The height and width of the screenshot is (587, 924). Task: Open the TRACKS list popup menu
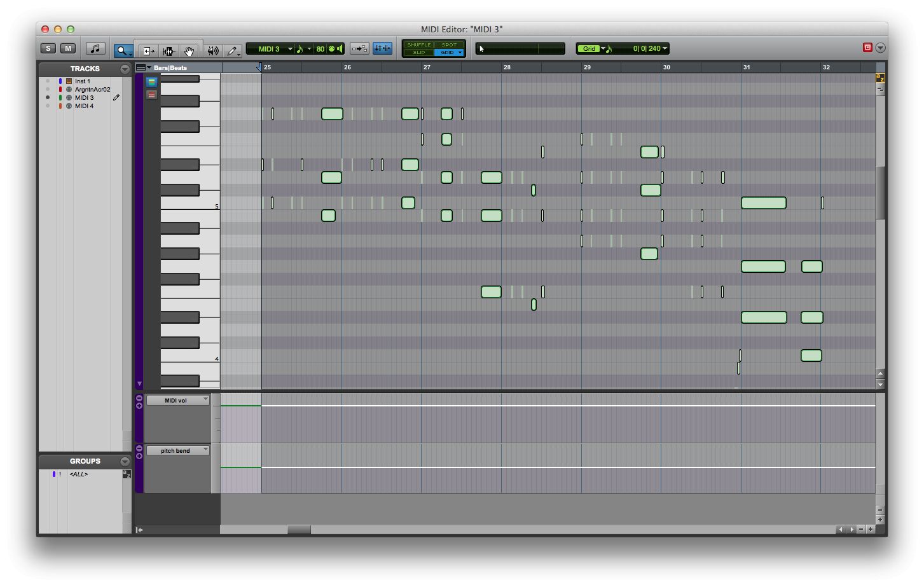pyautogui.click(x=125, y=69)
